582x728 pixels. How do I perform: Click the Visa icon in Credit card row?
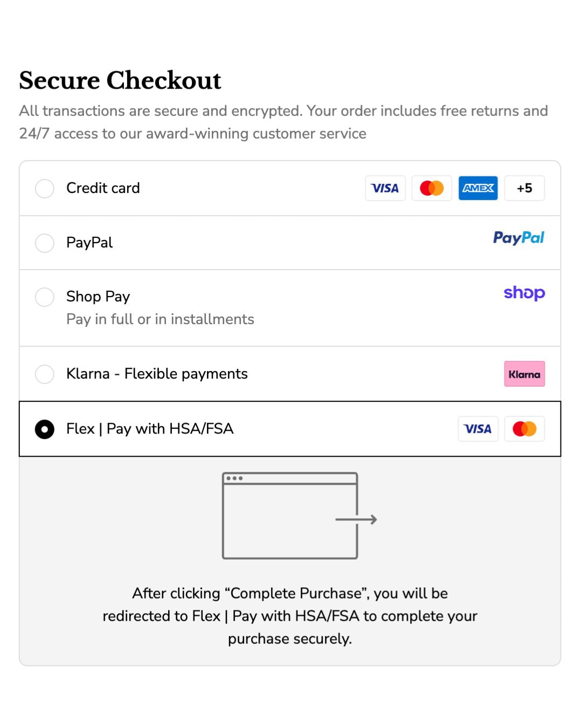pos(385,188)
